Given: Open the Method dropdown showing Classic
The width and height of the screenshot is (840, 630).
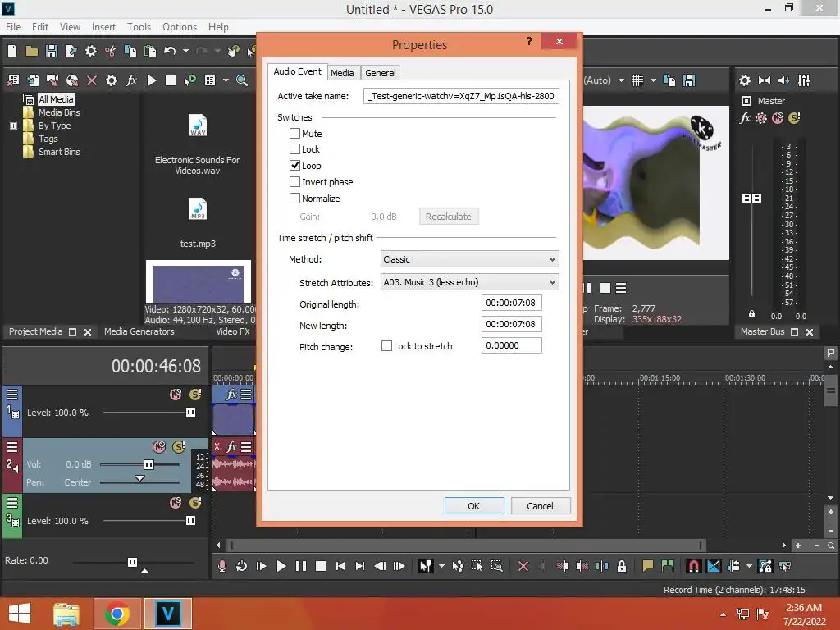Looking at the screenshot, I should [470, 259].
